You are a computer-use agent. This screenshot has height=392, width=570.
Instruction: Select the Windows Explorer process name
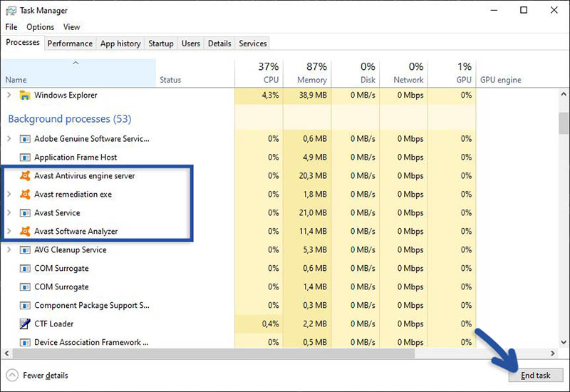point(66,96)
